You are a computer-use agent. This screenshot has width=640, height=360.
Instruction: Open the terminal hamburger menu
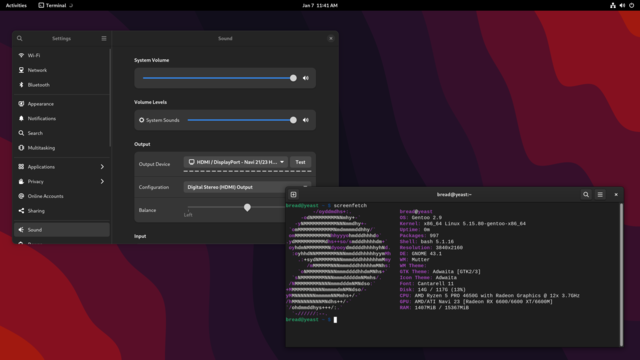point(600,195)
